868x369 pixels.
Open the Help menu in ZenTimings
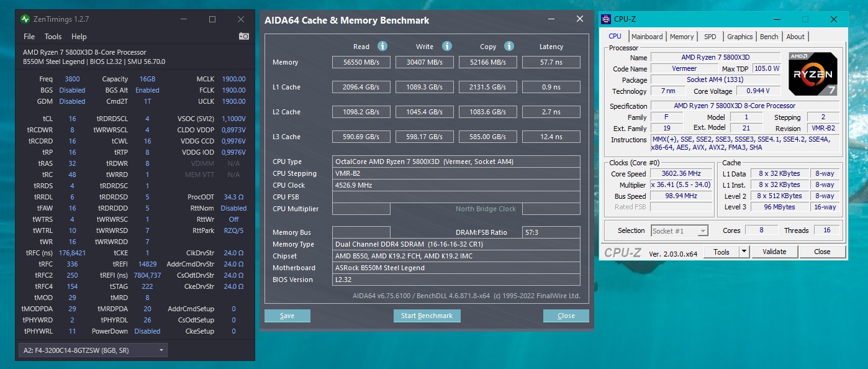(x=79, y=37)
